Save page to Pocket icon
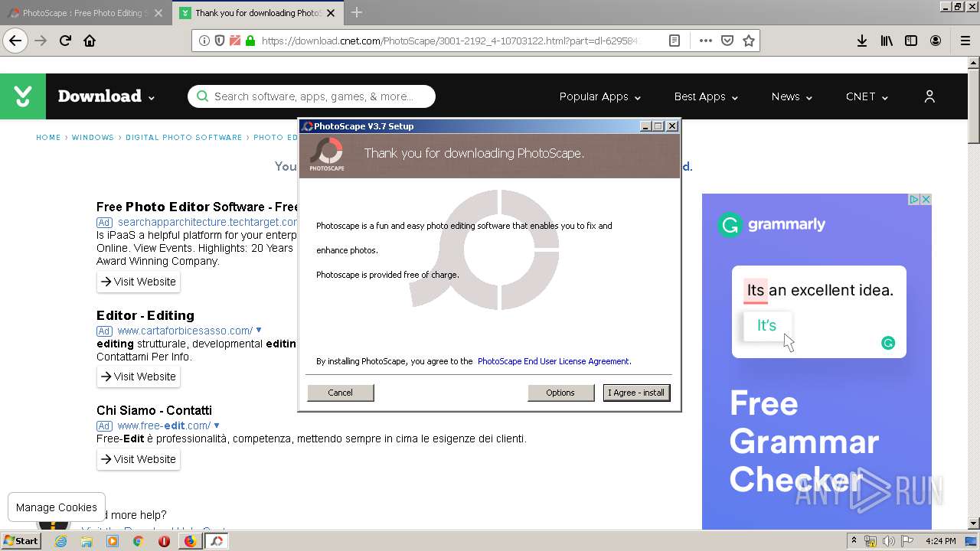This screenshot has height=551, width=980. coord(727,41)
